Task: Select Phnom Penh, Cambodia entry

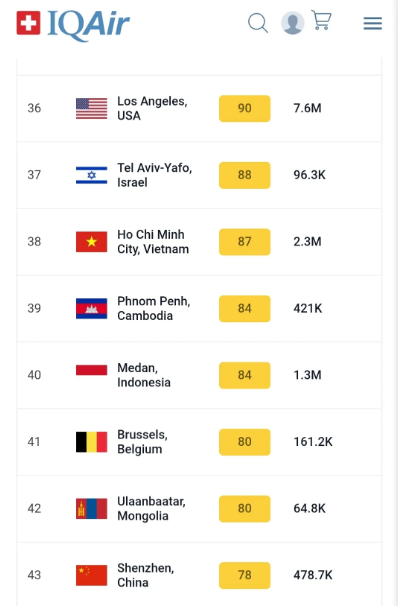Action: (x=154, y=308)
